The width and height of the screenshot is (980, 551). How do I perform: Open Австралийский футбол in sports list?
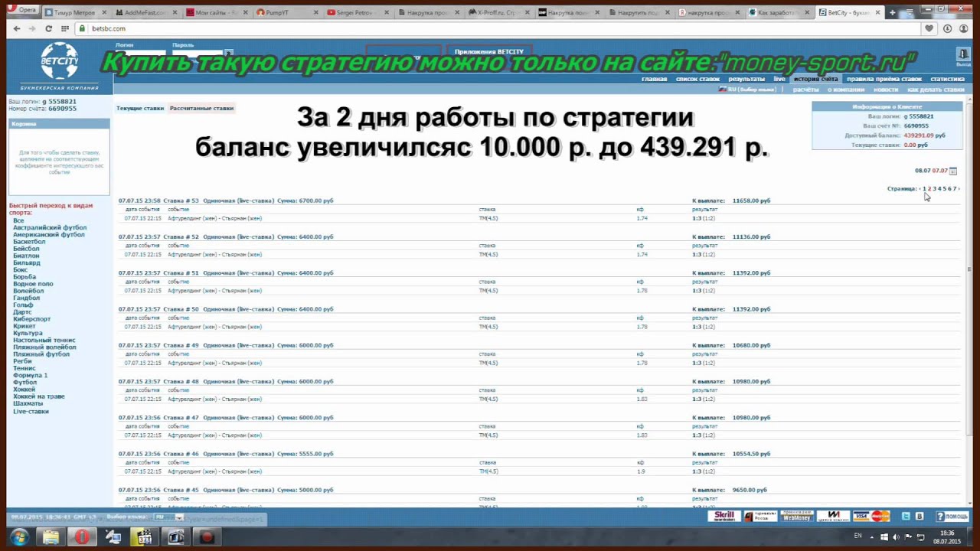coord(50,228)
